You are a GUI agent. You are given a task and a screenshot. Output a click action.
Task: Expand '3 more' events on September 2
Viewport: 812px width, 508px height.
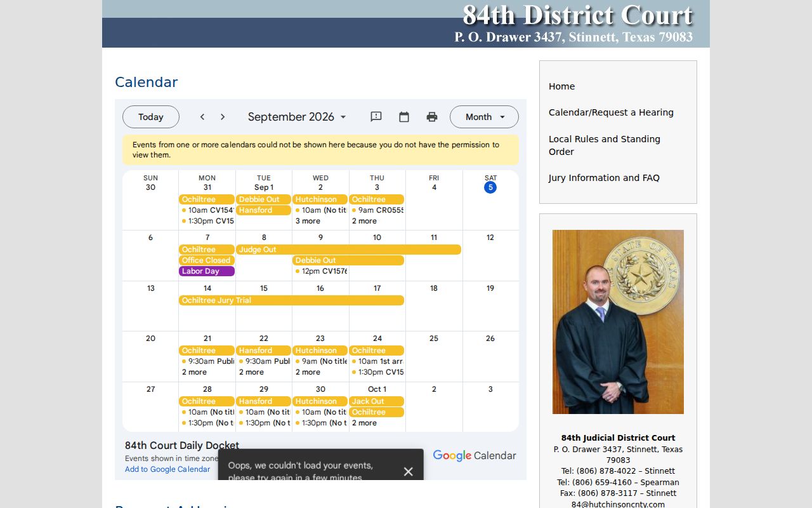308,221
